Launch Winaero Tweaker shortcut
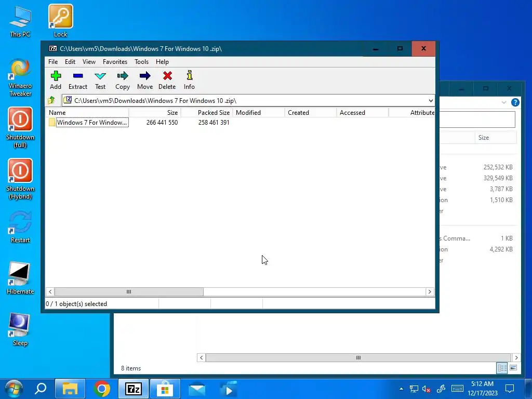532x399 pixels. (20, 77)
